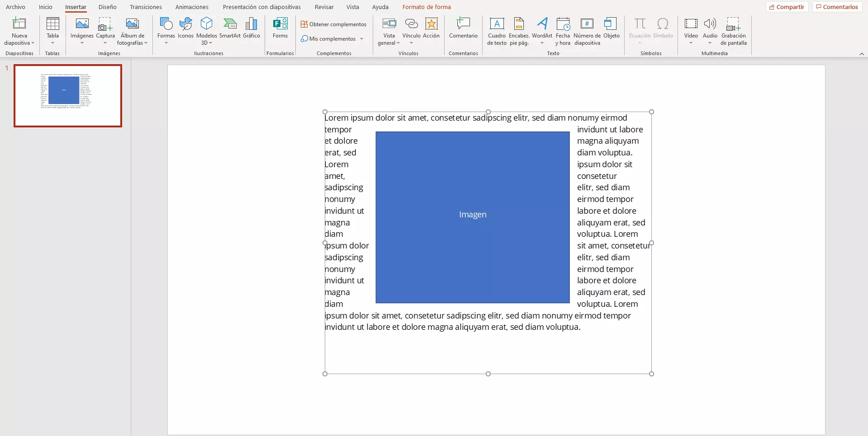Switch to the Animaciones tab

click(x=192, y=7)
